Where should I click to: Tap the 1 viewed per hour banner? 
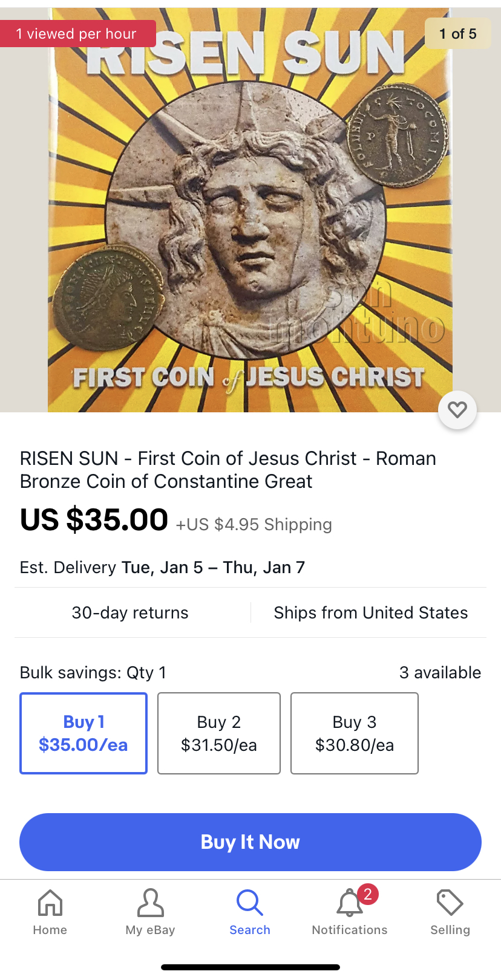pyautogui.click(x=77, y=34)
